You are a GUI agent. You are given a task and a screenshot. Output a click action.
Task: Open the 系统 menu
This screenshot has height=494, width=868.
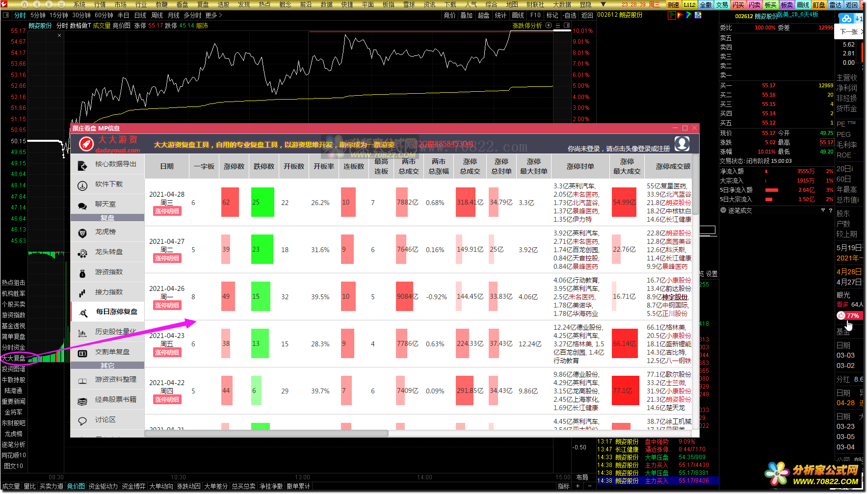[x=79, y=4]
